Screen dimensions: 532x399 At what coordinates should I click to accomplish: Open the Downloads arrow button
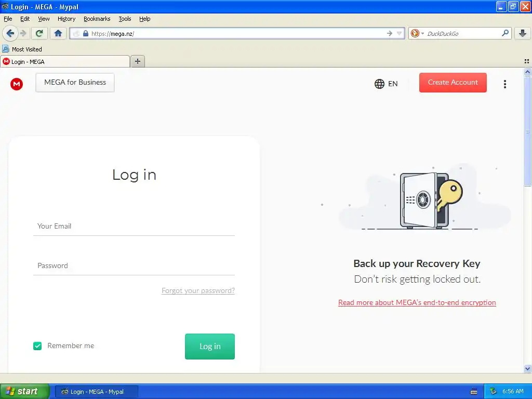click(523, 33)
